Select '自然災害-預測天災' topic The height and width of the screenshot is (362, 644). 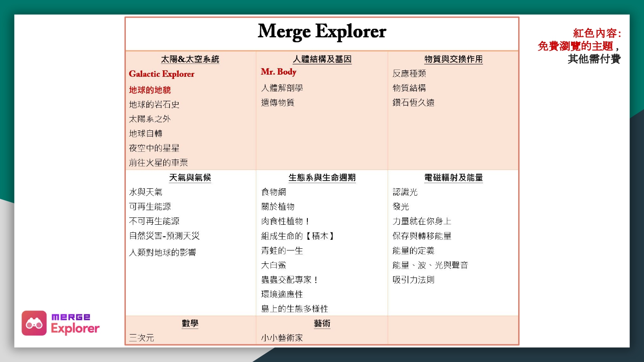pos(164,236)
